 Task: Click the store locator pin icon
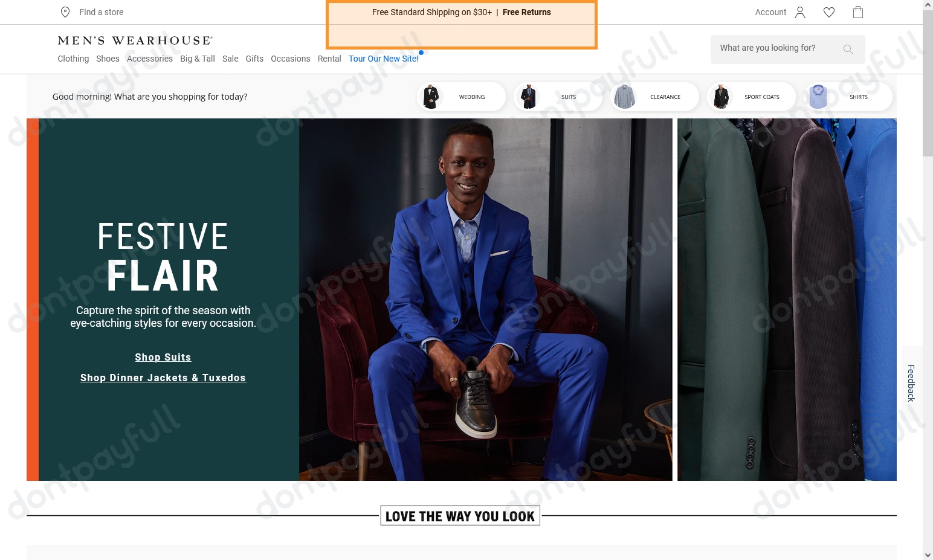click(65, 12)
